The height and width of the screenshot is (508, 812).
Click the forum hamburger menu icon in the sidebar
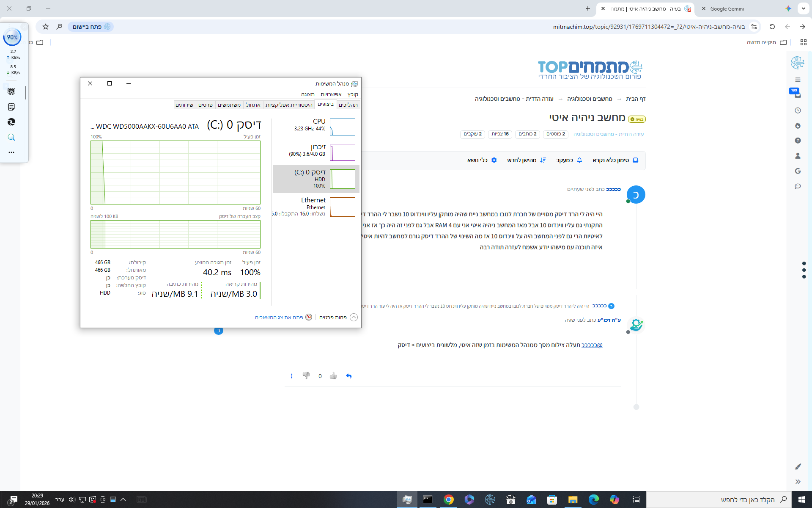point(798,80)
